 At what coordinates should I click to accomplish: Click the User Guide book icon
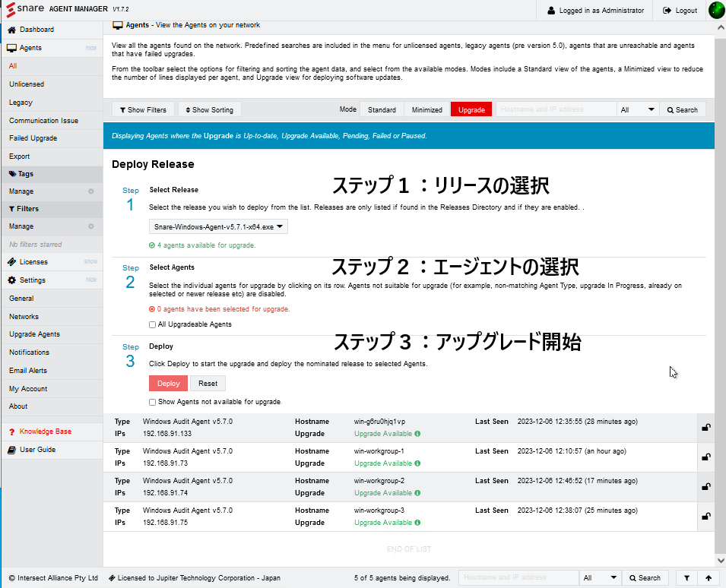[12, 450]
